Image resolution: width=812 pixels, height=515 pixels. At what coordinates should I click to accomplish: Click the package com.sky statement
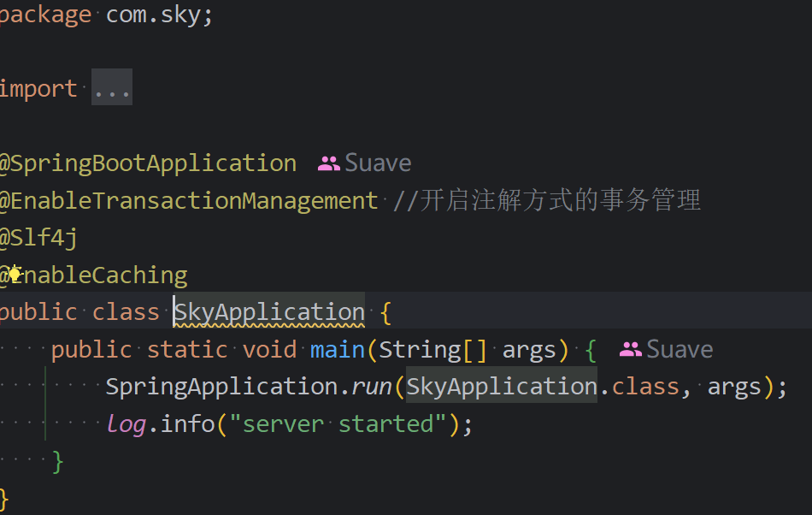pos(106,15)
